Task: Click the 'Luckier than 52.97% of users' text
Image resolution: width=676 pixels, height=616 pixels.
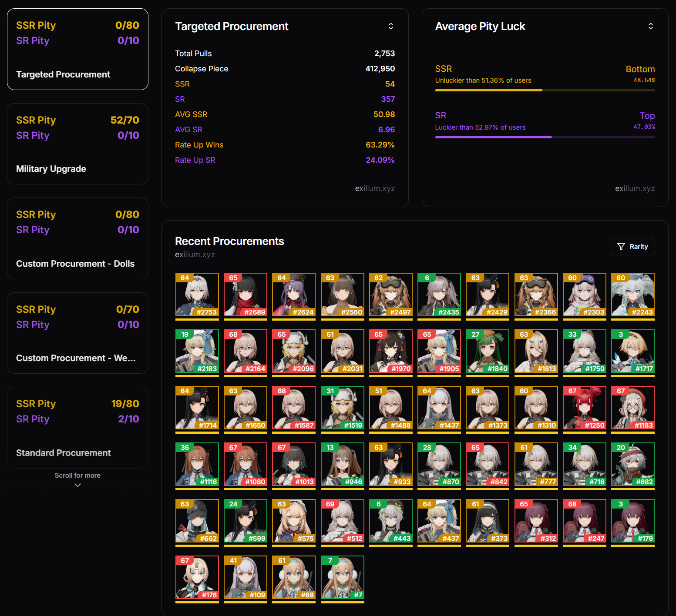Action: pos(481,127)
